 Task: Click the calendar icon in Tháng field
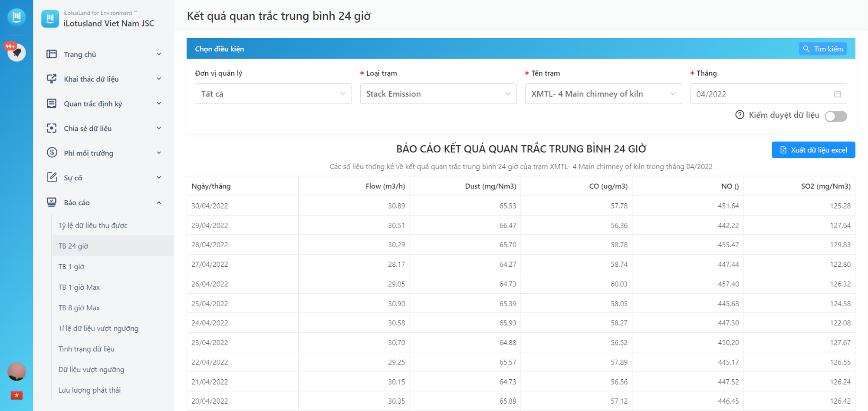837,94
